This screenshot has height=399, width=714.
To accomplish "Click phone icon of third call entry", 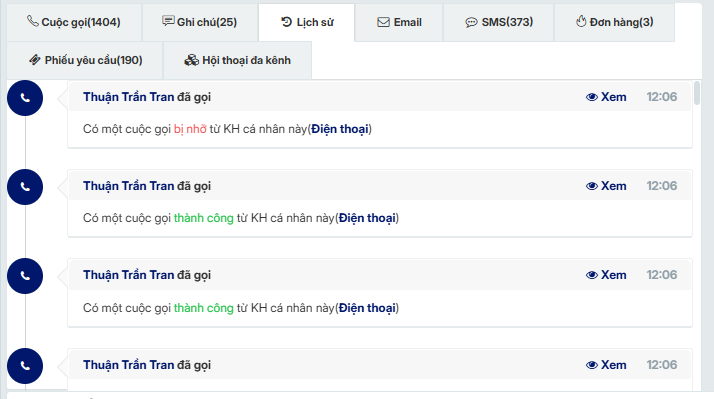I will tap(25, 276).
